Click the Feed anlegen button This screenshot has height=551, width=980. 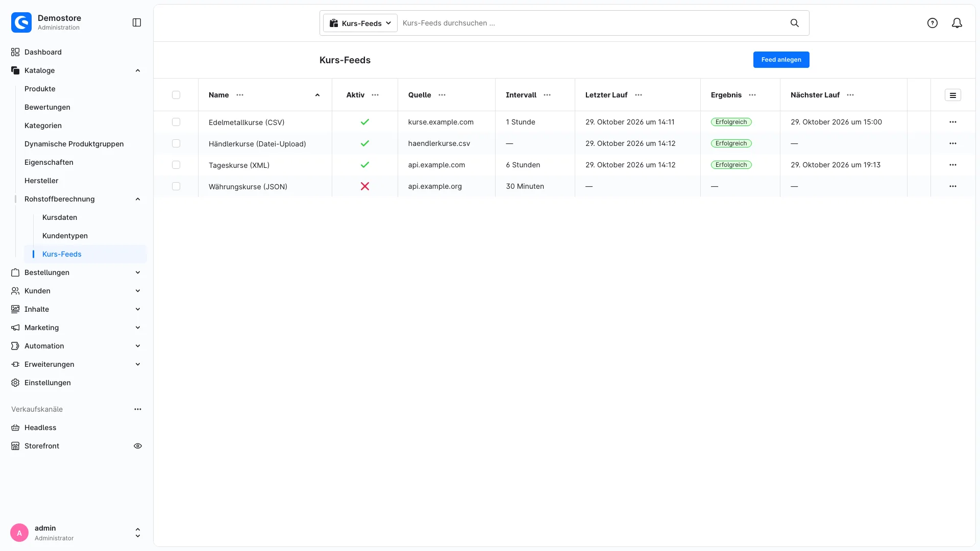click(781, 60)
